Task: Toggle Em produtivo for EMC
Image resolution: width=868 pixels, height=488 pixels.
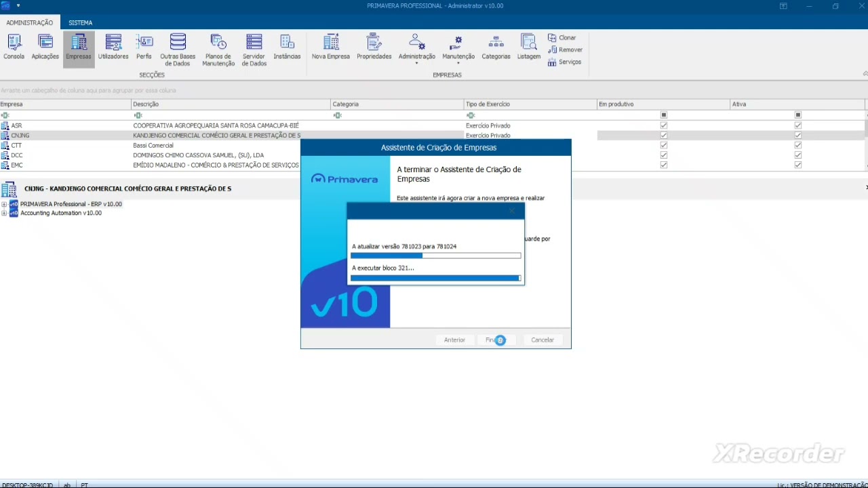Action: click(664, 165)
